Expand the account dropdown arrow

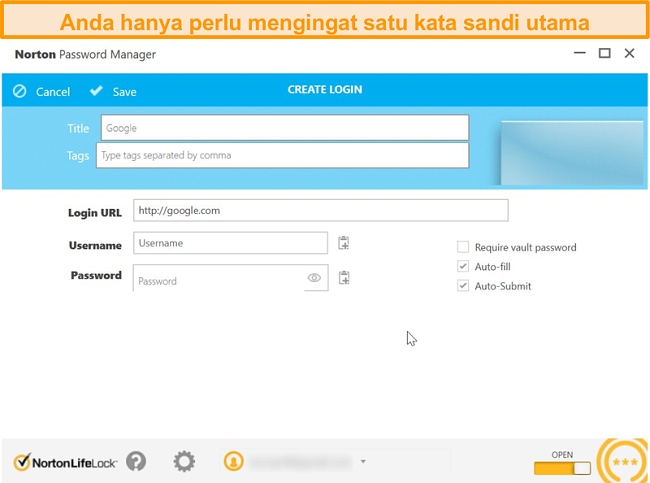363,461
